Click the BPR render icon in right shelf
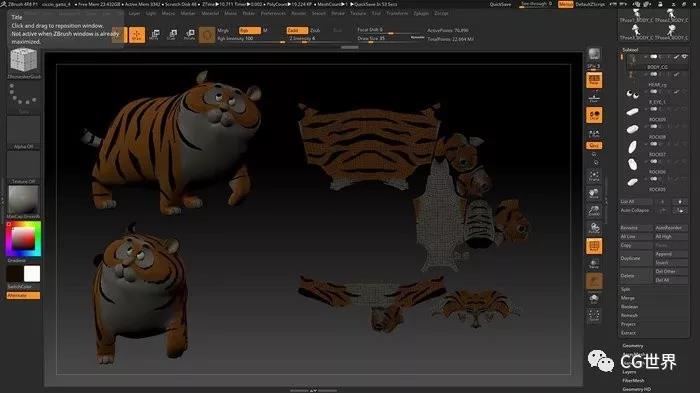This screenshot has width=700, height=393. [594, 54]
